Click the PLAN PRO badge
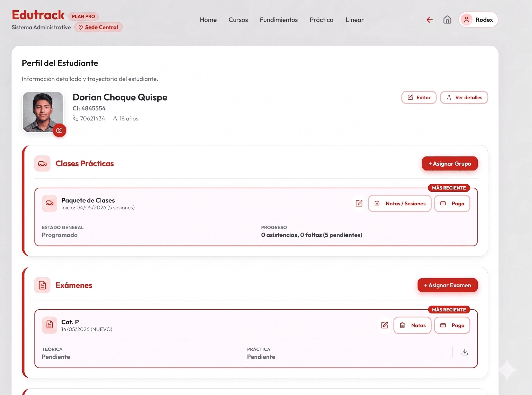 coord(83,17)
